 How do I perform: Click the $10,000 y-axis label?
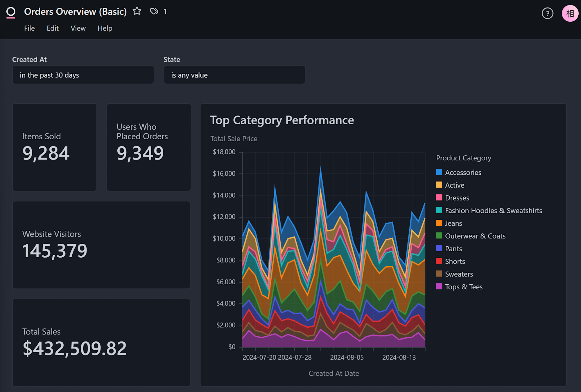tap(224, 239)
